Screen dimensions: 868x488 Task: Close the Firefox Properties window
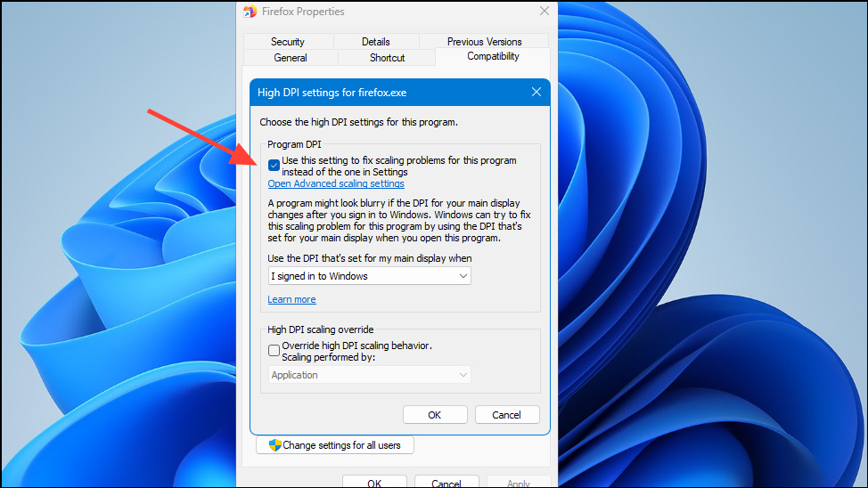click(545, 11)
